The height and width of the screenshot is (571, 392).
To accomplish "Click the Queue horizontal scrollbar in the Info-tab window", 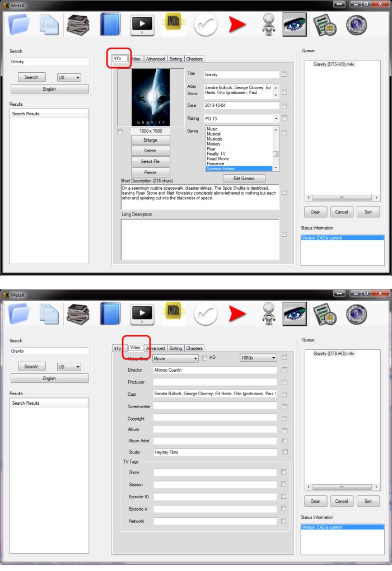I will pos(342,198).
